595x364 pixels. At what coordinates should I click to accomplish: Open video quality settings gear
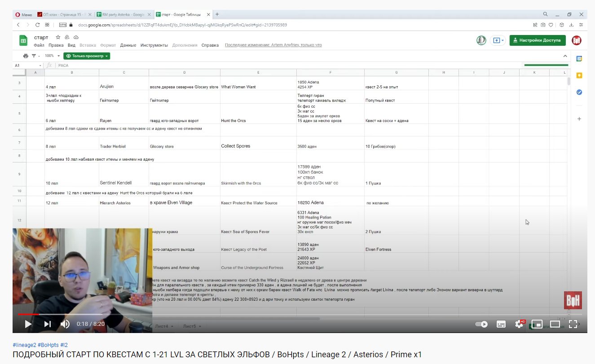520,324
